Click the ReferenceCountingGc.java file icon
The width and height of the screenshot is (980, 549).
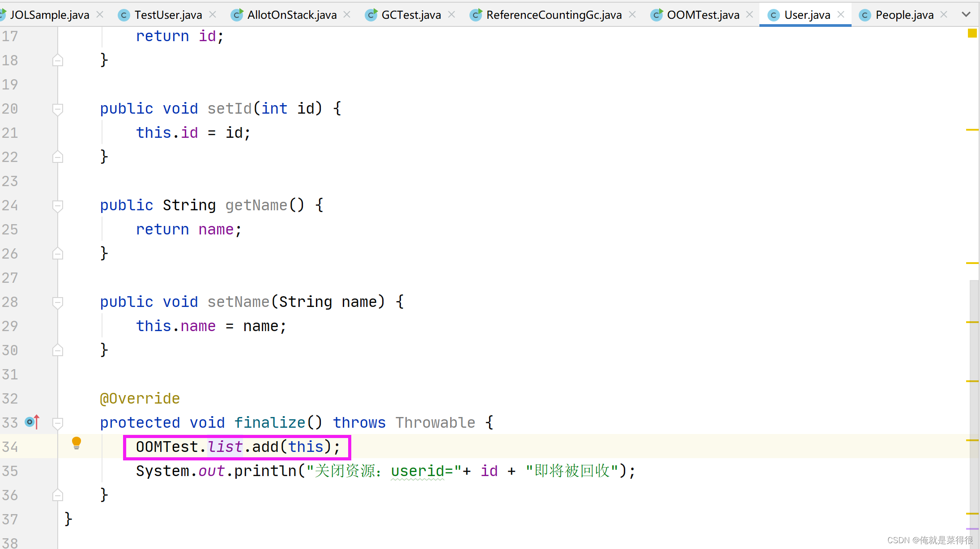476,15
